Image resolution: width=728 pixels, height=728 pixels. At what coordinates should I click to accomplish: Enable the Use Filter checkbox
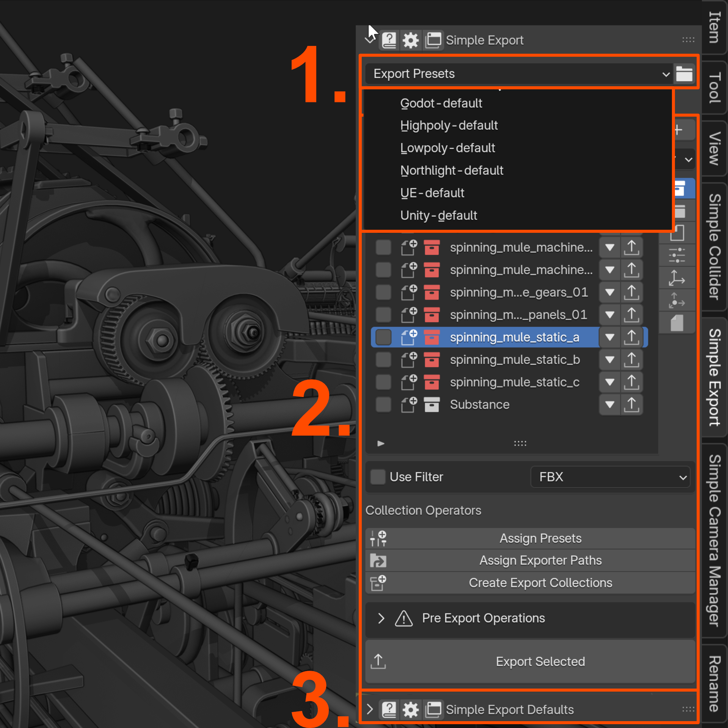pyautogui.click(x=378, y=477)
